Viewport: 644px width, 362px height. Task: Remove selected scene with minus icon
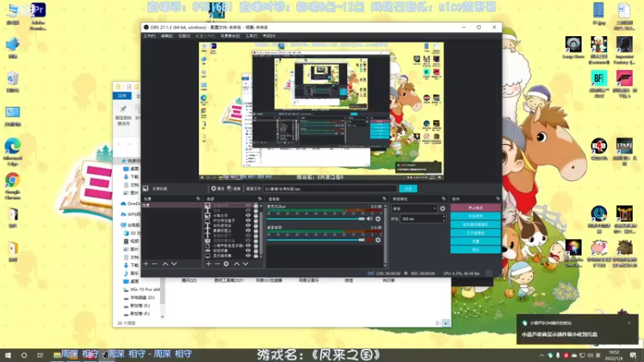pos(155,264)
